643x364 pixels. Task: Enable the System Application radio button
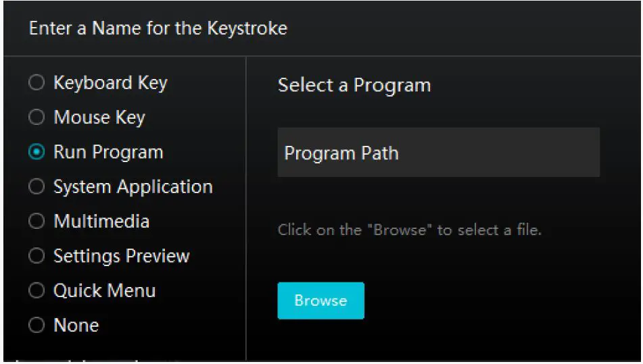coord(36,187)
